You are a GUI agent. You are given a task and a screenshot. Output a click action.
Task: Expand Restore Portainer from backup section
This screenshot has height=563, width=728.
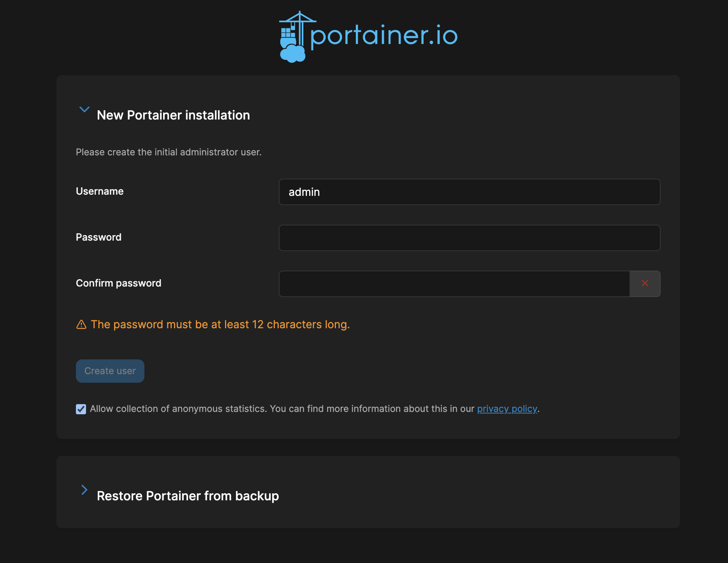tap(84, 490)
